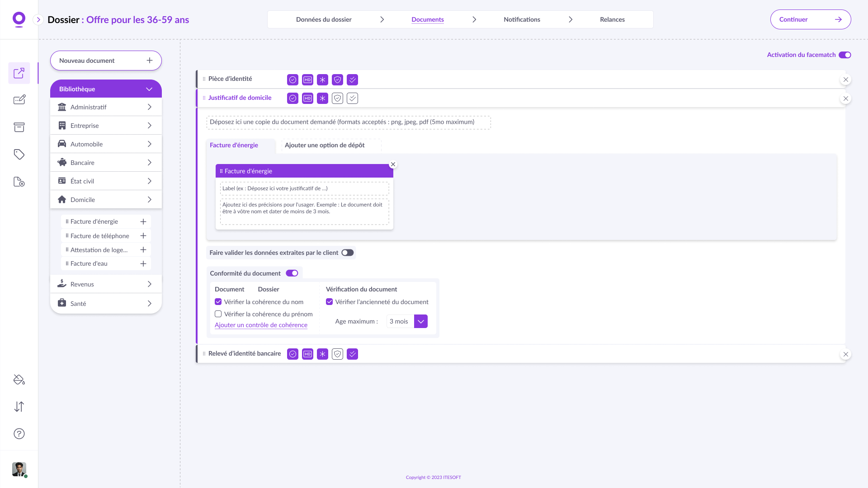Click the Label input field for Facture d'énergie
The width and height of the screenshot is (868, 488).
[304, 188]
